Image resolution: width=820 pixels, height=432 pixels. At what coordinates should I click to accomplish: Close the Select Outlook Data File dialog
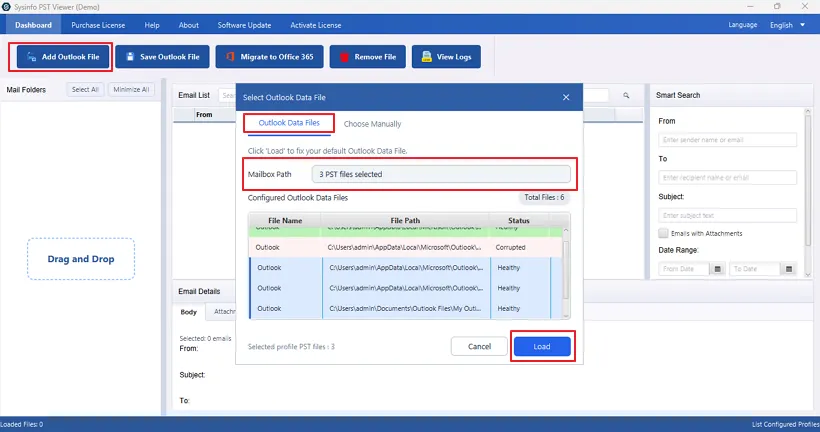[x=566, y=97]
